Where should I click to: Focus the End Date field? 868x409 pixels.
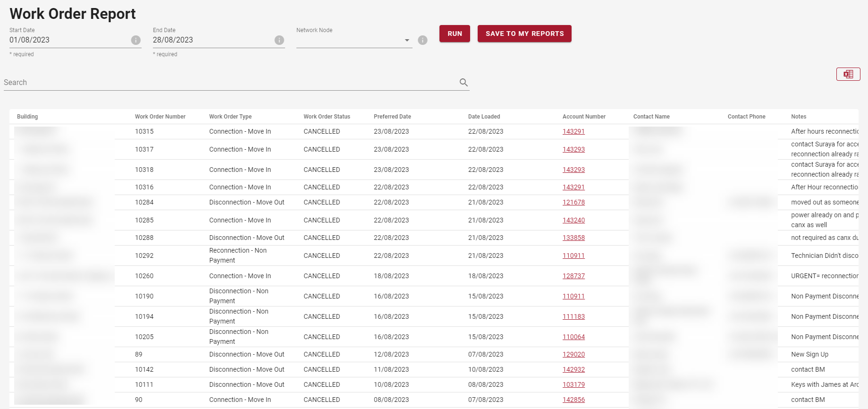(212, 40)
